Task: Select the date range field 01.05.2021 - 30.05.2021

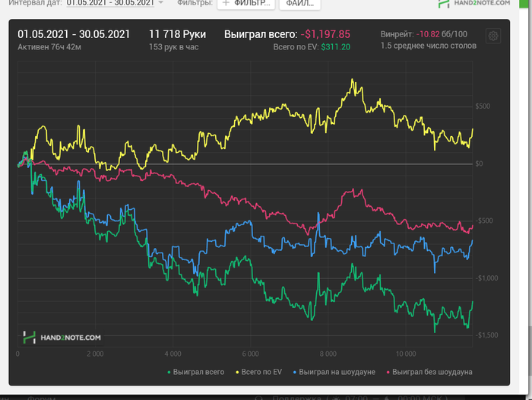Action: (x=110, y=3)
